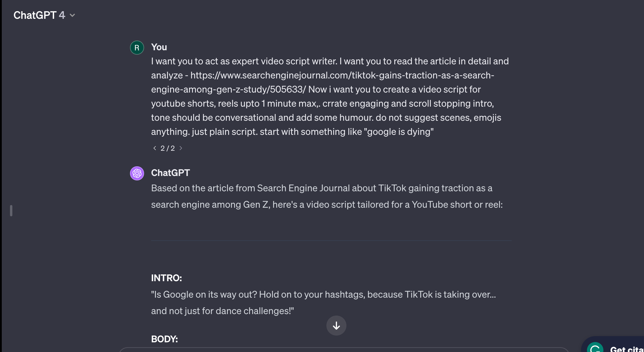Go to next prompt version arrow

181,148
